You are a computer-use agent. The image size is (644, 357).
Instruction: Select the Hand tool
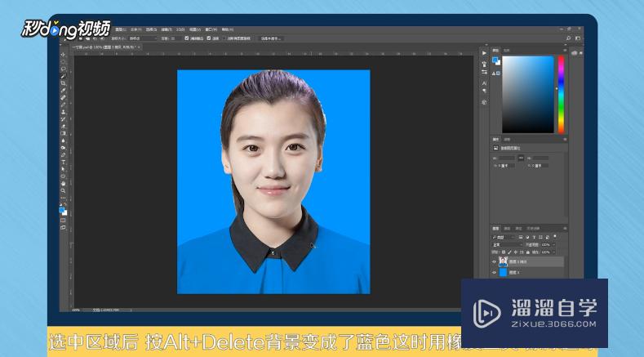point(64,183)
